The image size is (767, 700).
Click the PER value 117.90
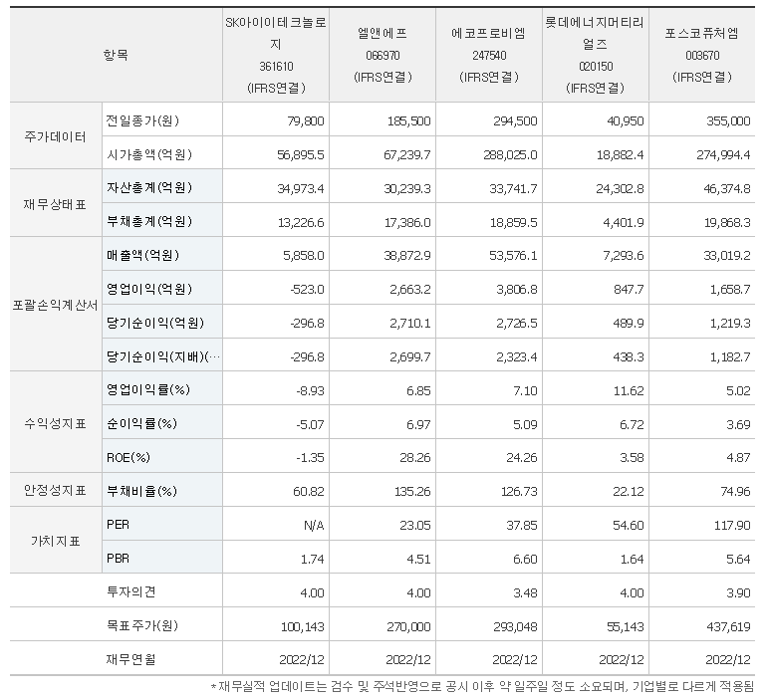coord(732,526)
